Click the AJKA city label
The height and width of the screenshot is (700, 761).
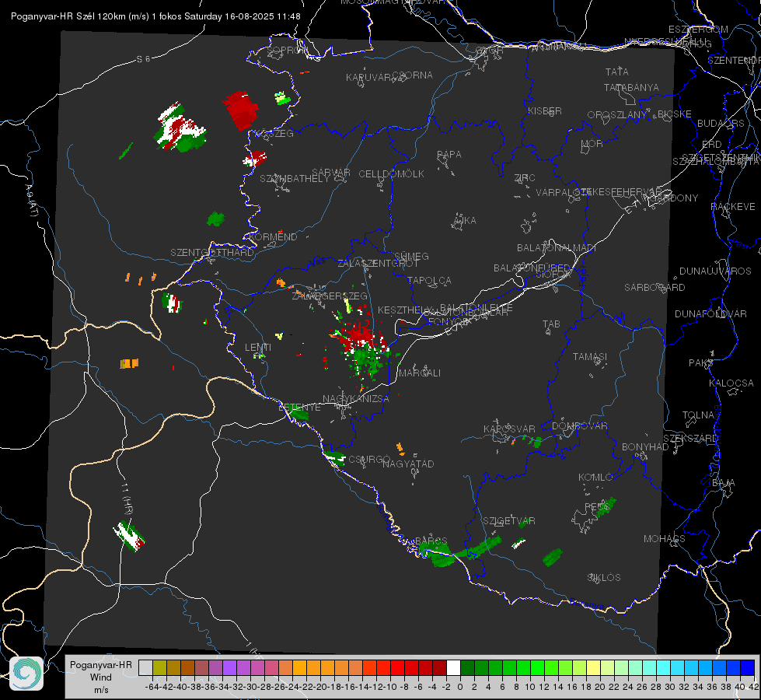[465, 221]
